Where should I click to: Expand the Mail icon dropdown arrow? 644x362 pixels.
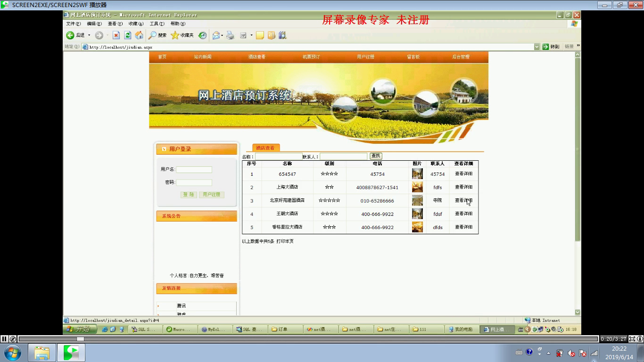tap(222, 35)
